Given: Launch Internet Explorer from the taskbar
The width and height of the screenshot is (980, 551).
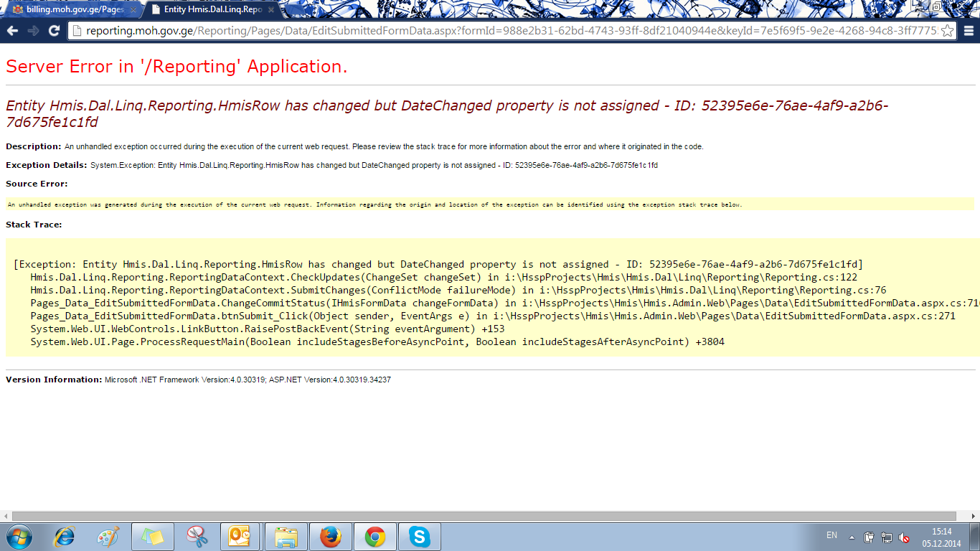Looking at the screenshot, I should [x=65, y=537].
